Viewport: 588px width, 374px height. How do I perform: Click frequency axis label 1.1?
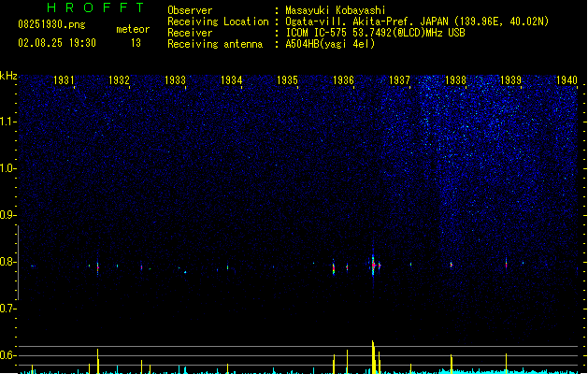7,122
